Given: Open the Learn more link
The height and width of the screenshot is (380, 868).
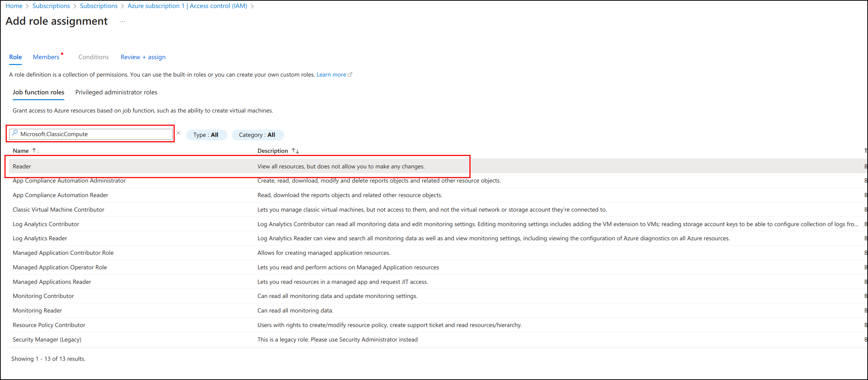Looking at the screenshot, I should pos(331,74).
